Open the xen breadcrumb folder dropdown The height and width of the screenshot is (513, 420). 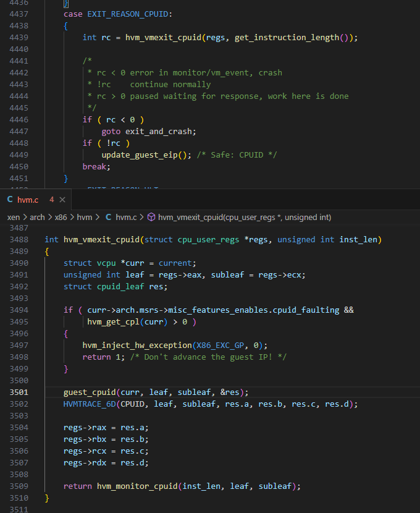pos(13,218)
